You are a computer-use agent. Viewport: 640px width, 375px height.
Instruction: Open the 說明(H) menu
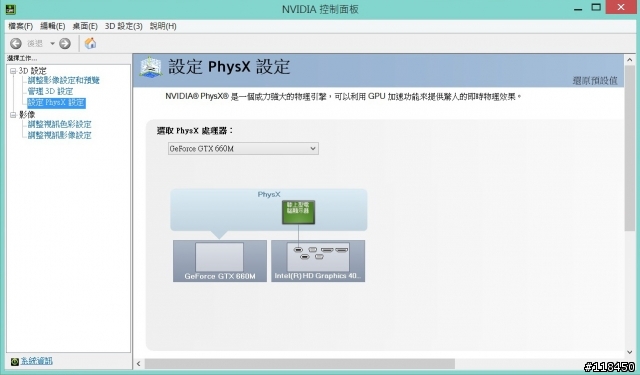(163, 26)
